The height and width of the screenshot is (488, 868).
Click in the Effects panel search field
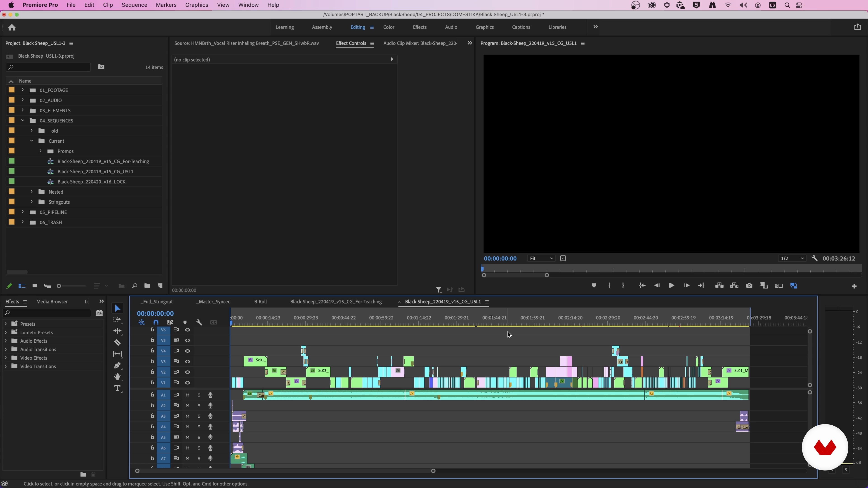pyautogui.click(x=47, y=313)
